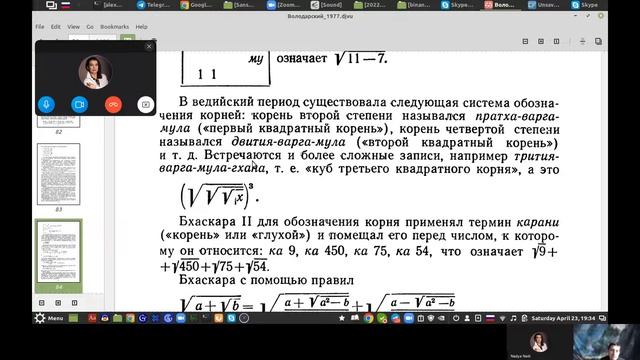Hang up with the red button
The image size is (640, 360).
click(113, 104)
